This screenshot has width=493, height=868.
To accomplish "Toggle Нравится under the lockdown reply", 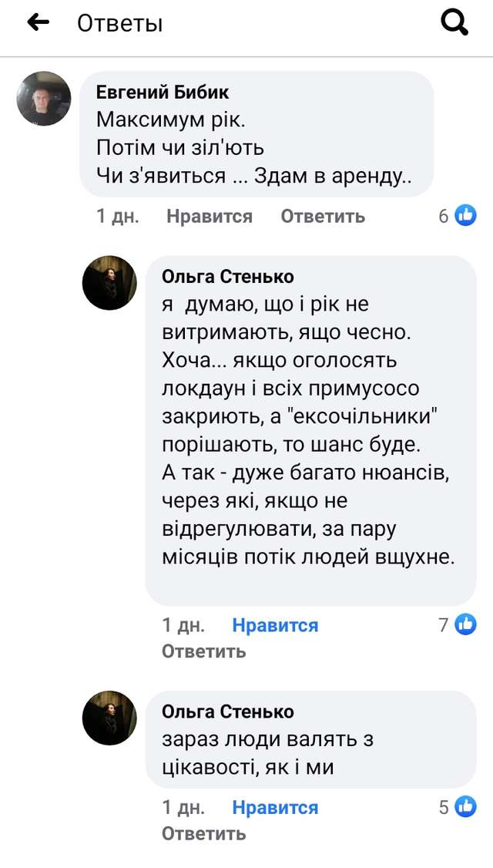I will point(275,625).
